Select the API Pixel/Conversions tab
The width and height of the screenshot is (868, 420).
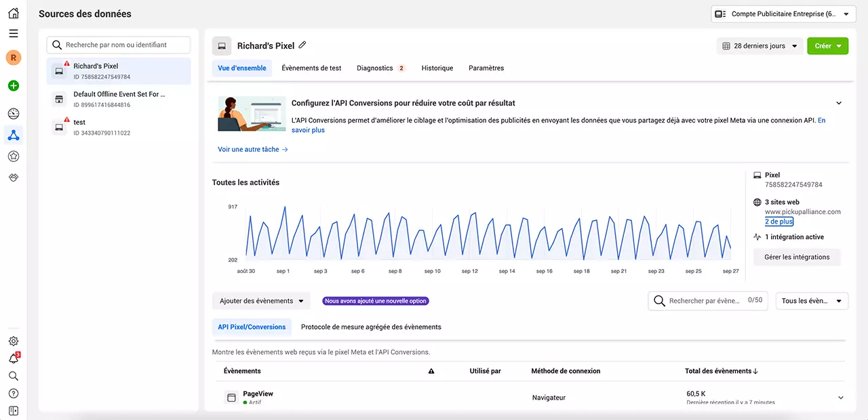coord(252,327)
